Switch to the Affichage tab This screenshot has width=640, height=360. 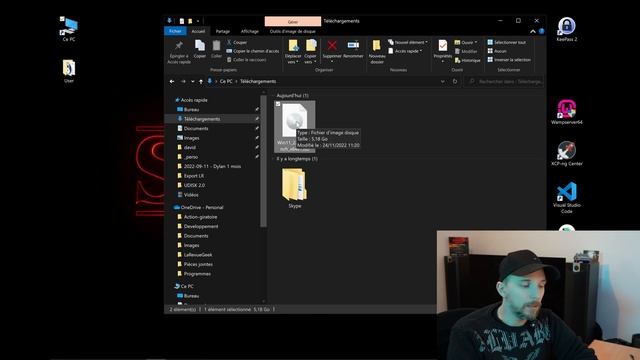click(x=250, y=31)
